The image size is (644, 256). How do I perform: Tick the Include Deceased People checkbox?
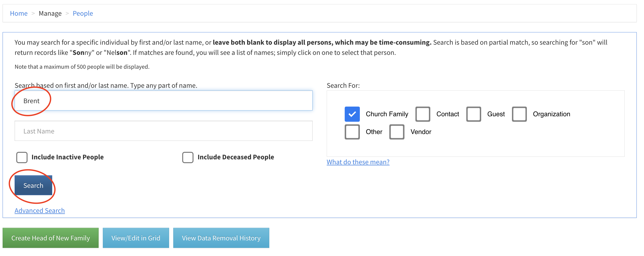click(x=188, y=157)
